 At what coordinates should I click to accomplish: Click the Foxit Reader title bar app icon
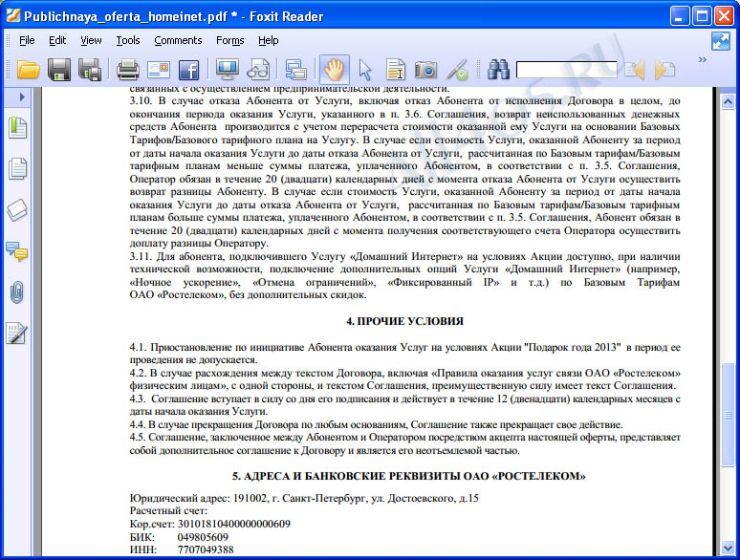pyautogui.click(x=12, y=16)
